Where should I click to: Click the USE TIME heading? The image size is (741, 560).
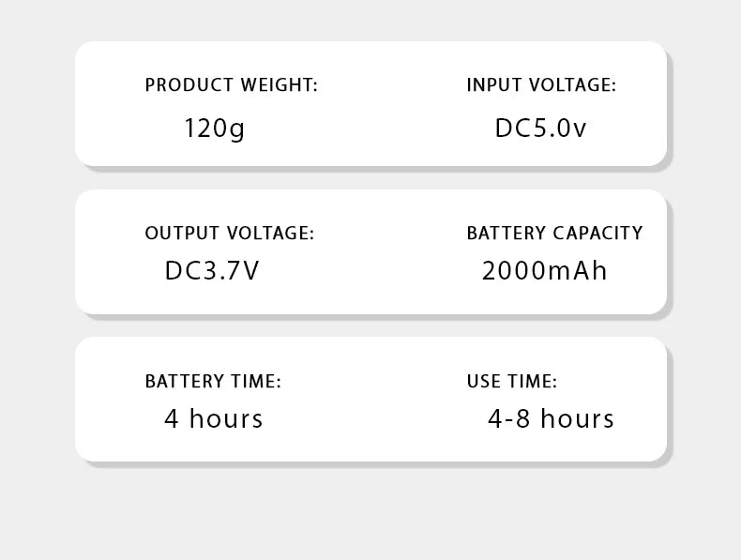click(512, 382)
